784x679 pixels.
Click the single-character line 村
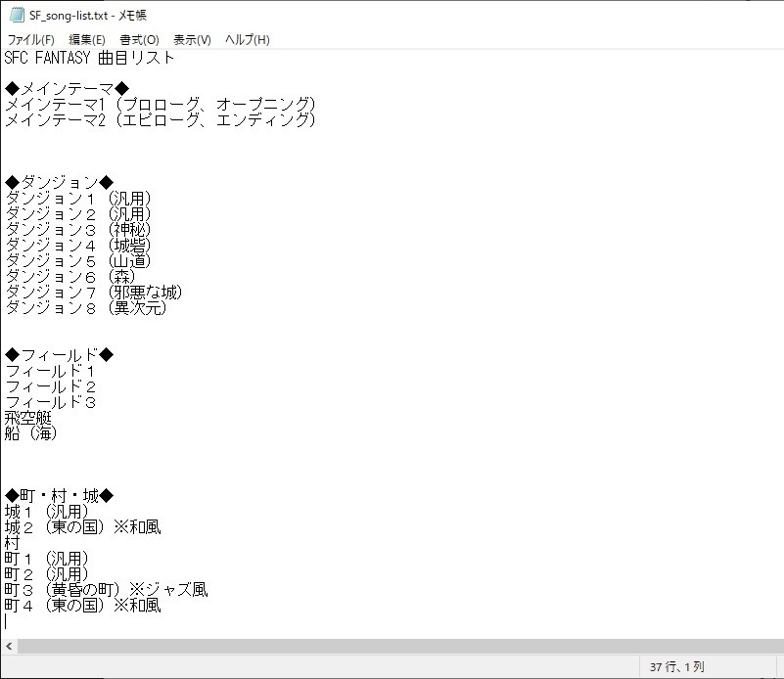point(12,543)
